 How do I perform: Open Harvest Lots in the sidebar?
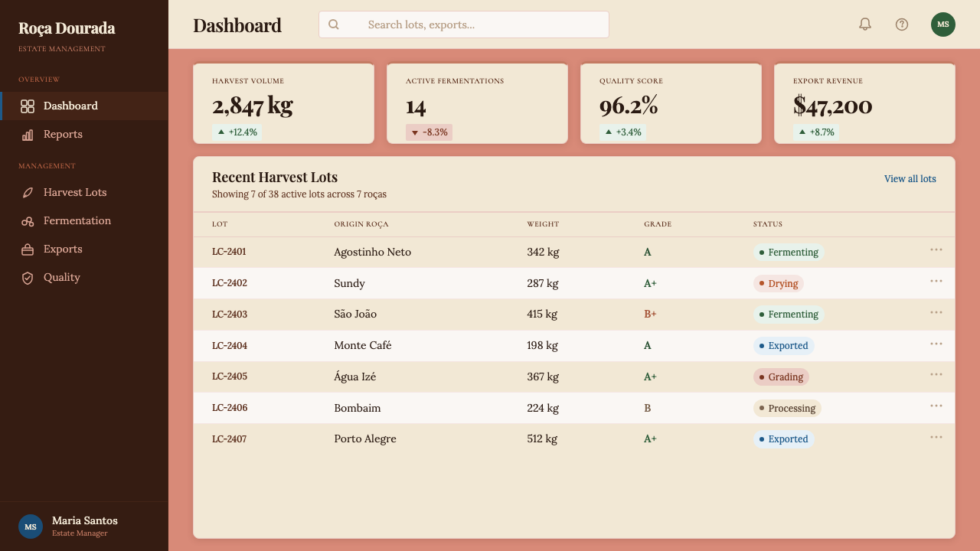(x=84, y=193)
